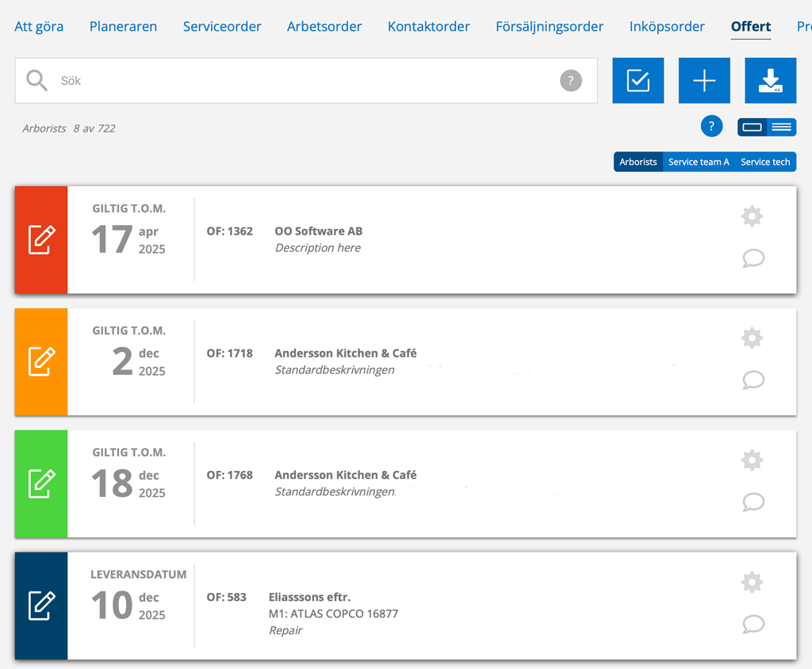Select the Arborists filter

coord(638,162)
